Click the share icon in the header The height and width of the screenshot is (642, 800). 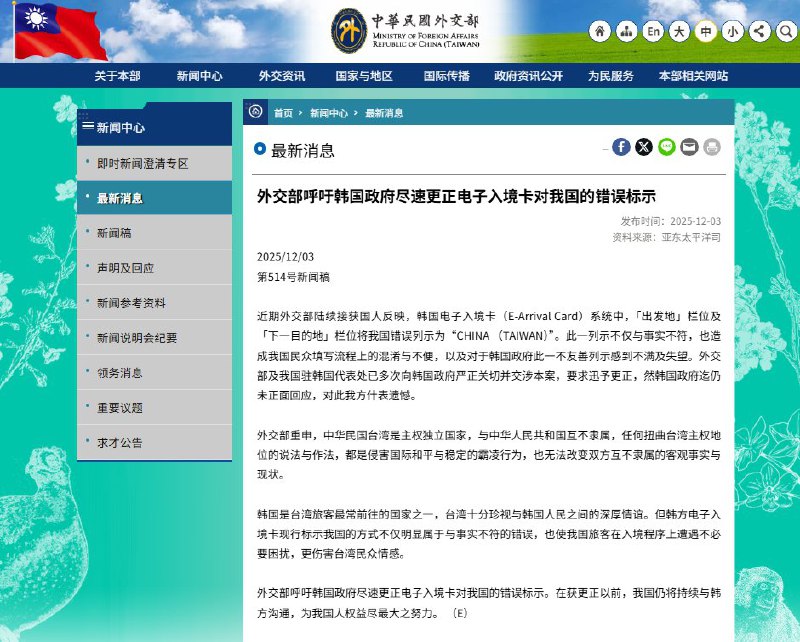(759, 32)
